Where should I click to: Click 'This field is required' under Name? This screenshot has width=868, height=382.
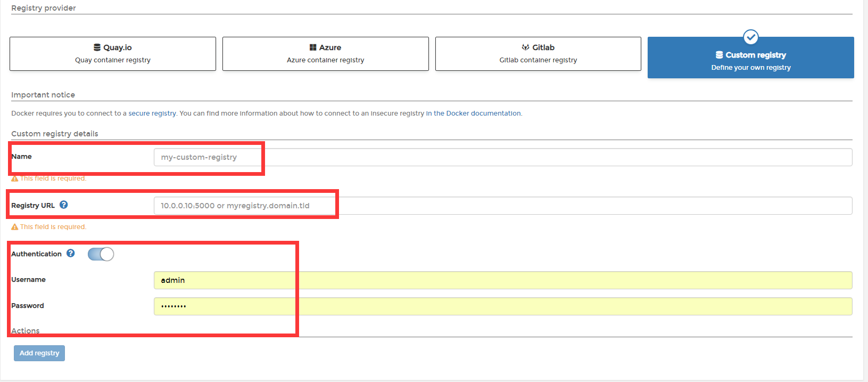point(53,178)
